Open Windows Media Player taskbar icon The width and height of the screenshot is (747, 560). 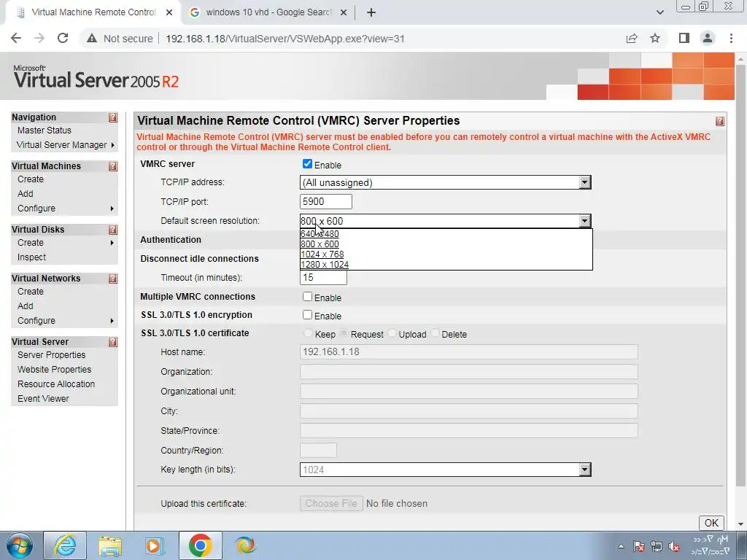click(155, 545)
